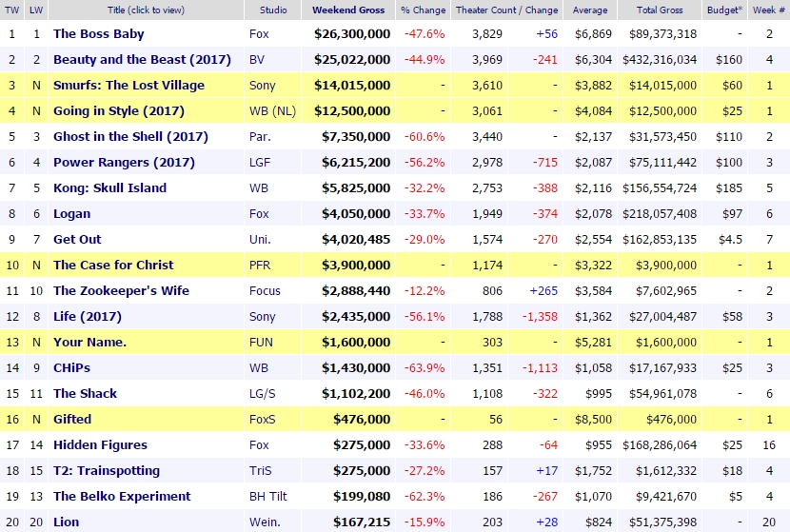790x532 pixels.
Task: Sort by Week # column header
Action: tap(769, 10)
